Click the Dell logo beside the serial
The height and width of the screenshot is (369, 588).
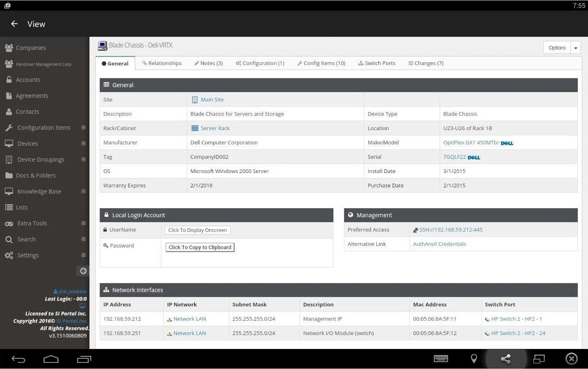pos(474,157)
